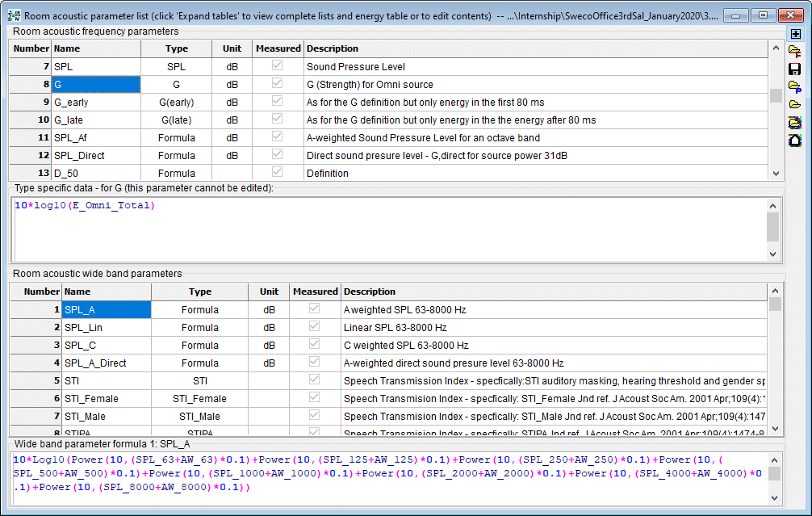Click the frequency table scrollbar up arrow

point(776,48)
